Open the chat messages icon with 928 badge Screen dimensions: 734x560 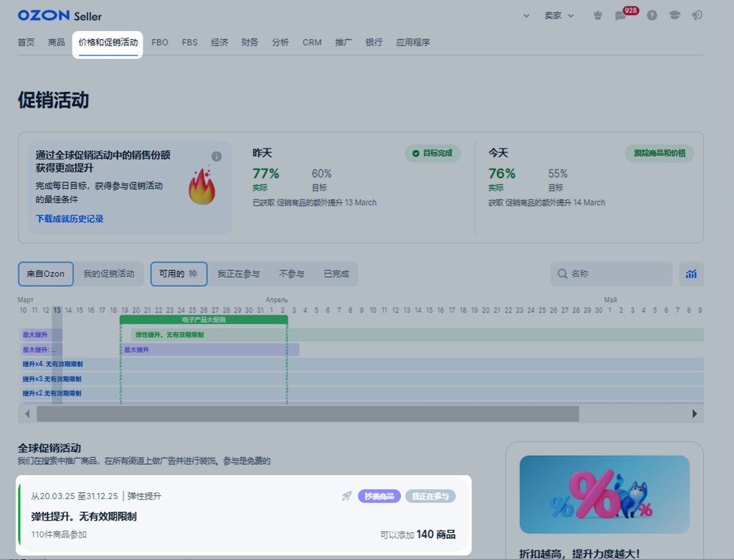(x=621, y=16)
